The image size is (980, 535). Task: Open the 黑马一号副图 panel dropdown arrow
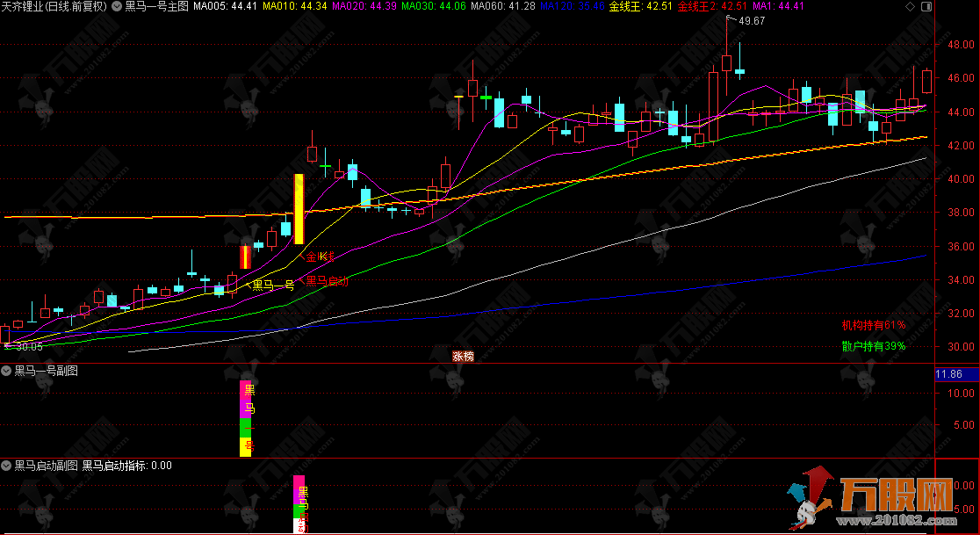click(x=7, y=372)
